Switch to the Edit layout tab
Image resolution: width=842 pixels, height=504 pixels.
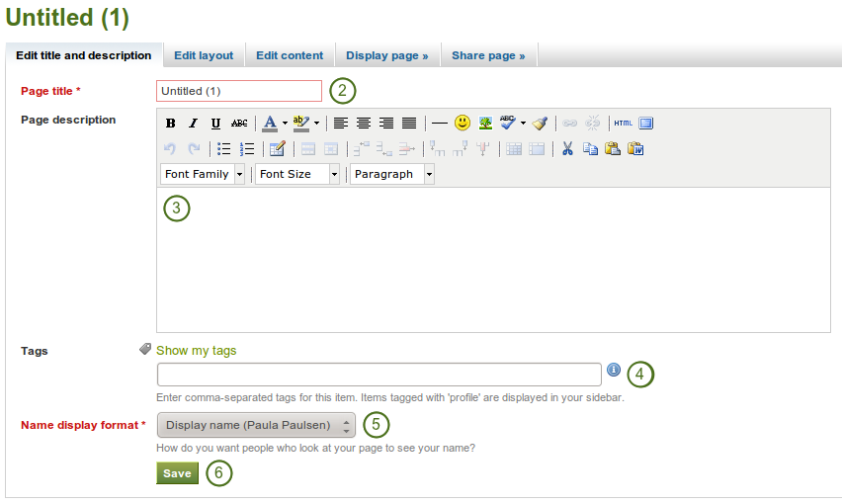(203, 55)
